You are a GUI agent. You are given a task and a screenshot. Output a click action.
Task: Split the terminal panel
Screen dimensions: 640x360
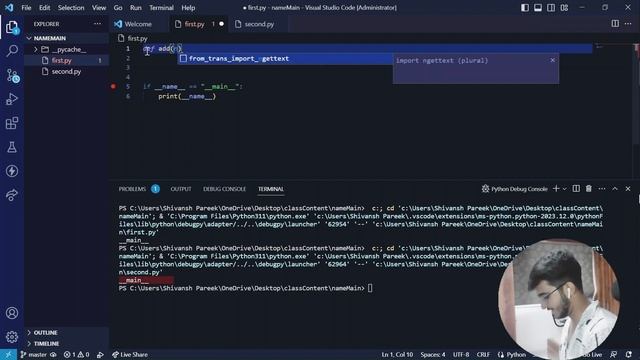576,189
